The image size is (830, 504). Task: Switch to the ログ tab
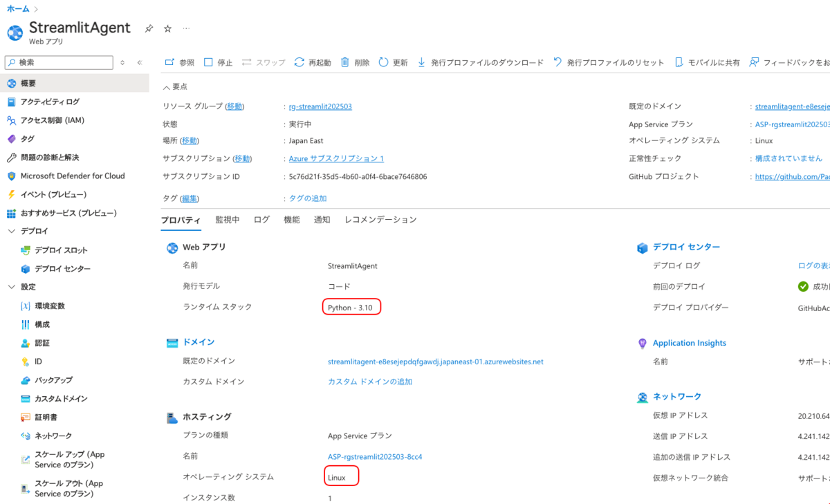[x=261, y=220]
